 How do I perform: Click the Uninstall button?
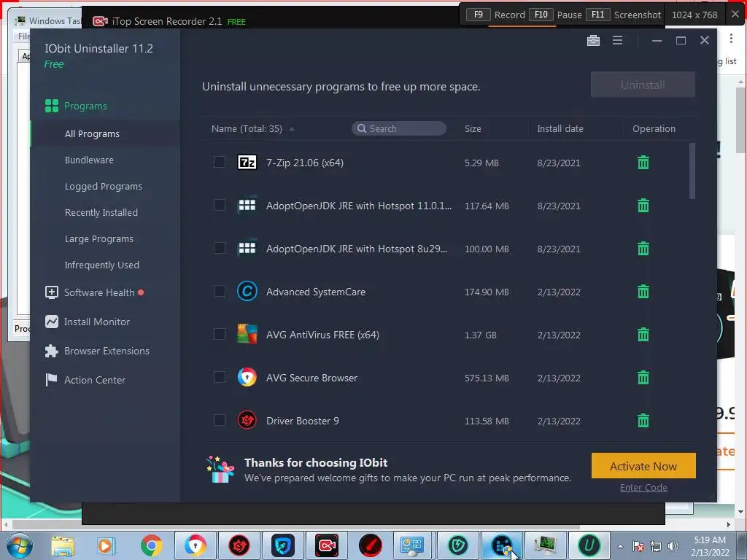643,85
